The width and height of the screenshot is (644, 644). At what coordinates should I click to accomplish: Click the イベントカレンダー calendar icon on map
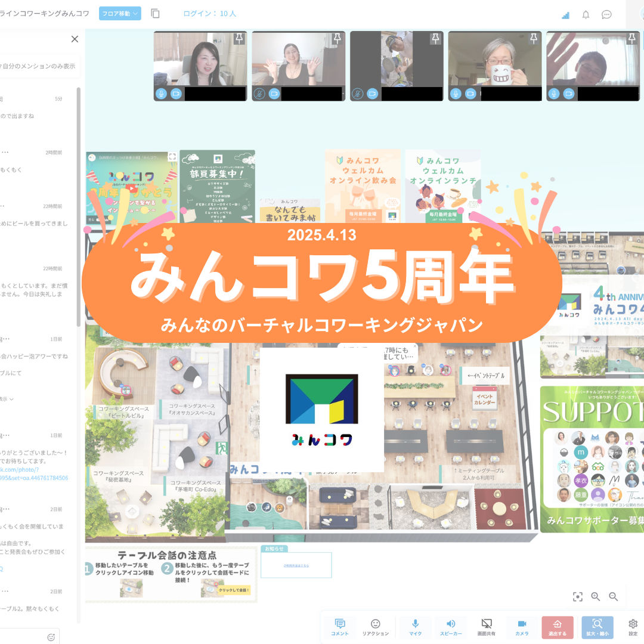point(485,398)
